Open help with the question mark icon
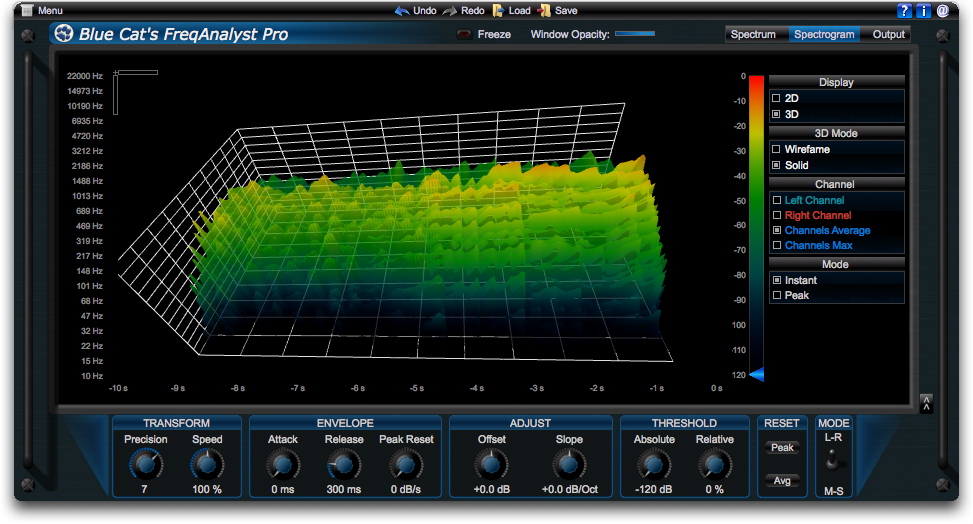The image size is (973, 524). pyautogui.click(x=904, y=11)
